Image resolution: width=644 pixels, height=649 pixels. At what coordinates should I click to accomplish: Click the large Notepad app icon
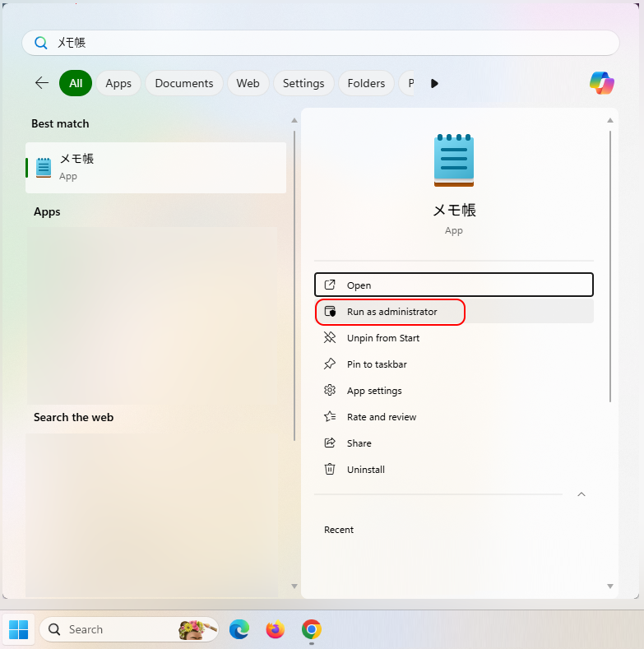[x=454, y=160]
